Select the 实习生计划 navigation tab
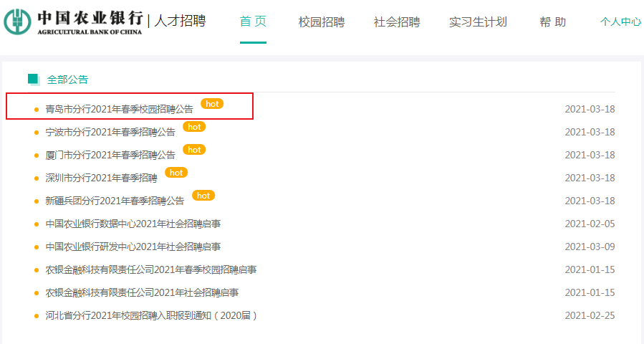644x344 pixels. coord(478,21)
